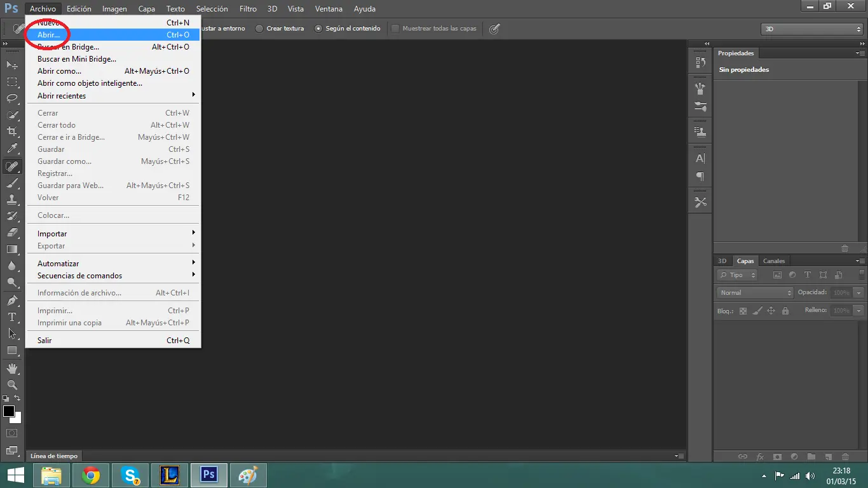
Task: Select the Blur tool
Action: [x=12, y=266]
